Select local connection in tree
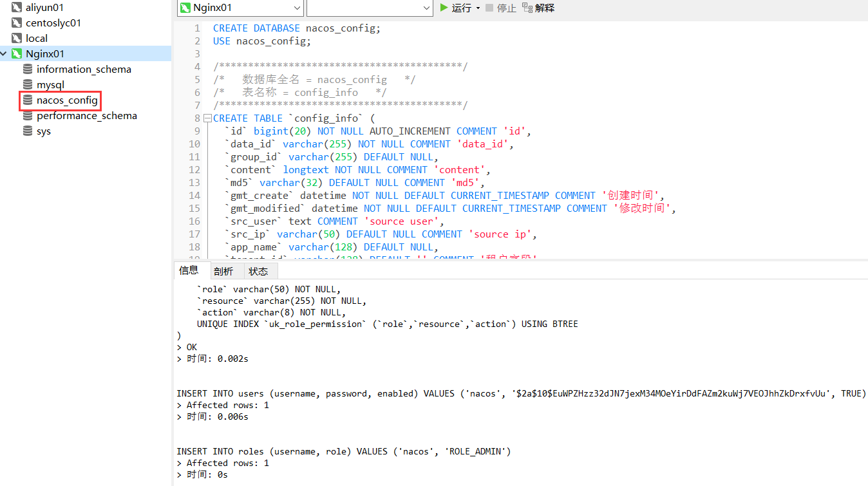This screenshot has width=868, height=486. [x=37, y=39]
